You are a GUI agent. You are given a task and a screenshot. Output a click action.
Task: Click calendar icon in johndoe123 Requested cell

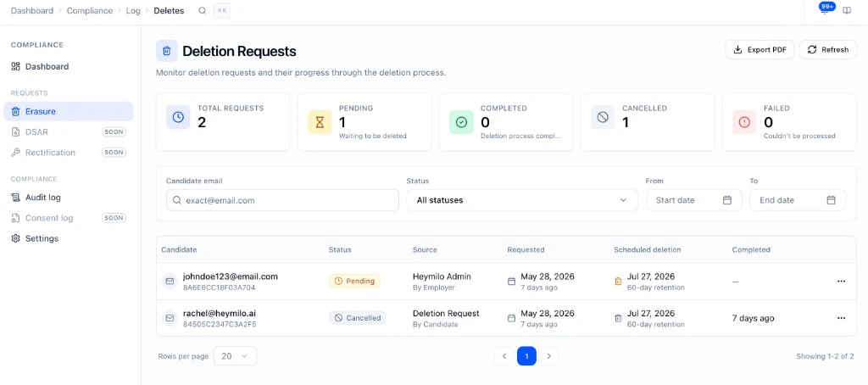(511, 282)
